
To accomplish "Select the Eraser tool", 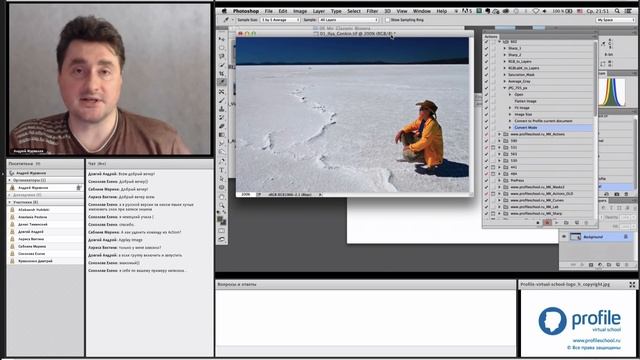I will point(222,126).
